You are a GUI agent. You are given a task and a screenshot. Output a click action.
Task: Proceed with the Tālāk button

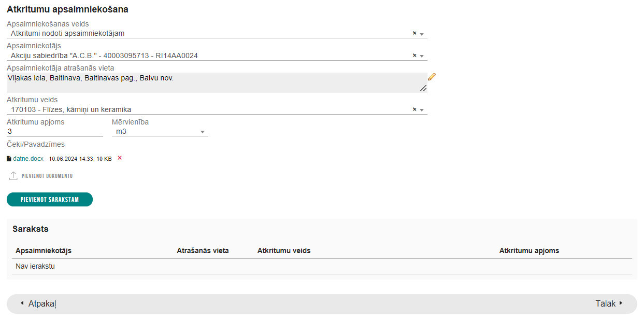click(x=609, y=303)
